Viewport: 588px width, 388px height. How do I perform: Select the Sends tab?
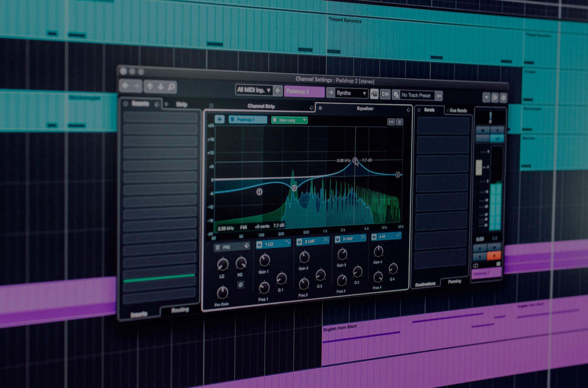(430, 110)
